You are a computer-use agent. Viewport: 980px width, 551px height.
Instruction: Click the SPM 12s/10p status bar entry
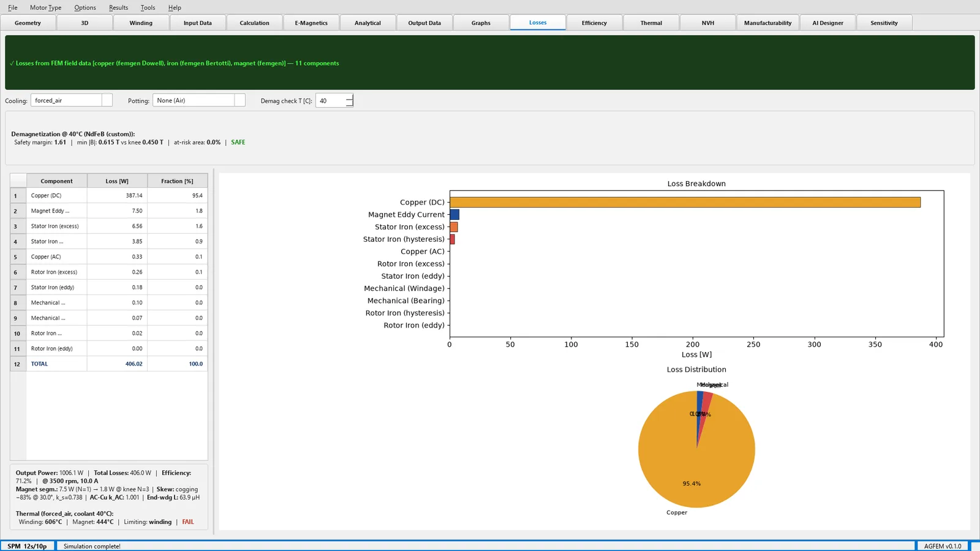click(27, 546)
